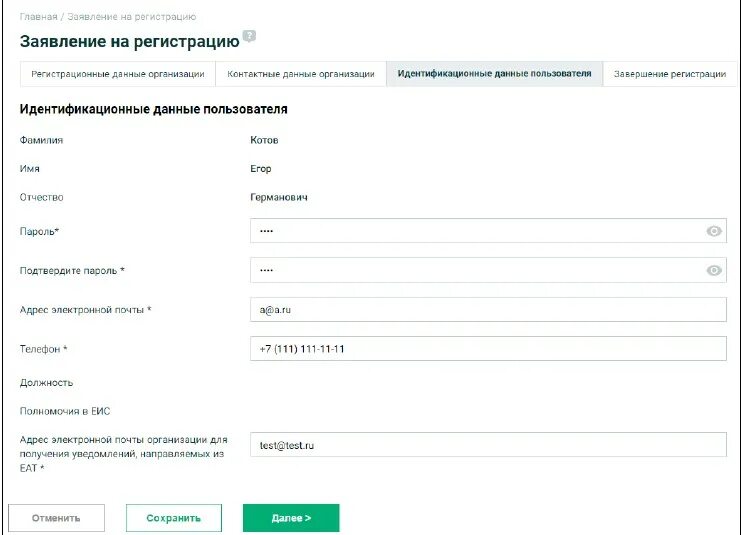Screen dimensions: 741x535
Task: Proceed with the green Далее button
Action: tap(291, 518)
